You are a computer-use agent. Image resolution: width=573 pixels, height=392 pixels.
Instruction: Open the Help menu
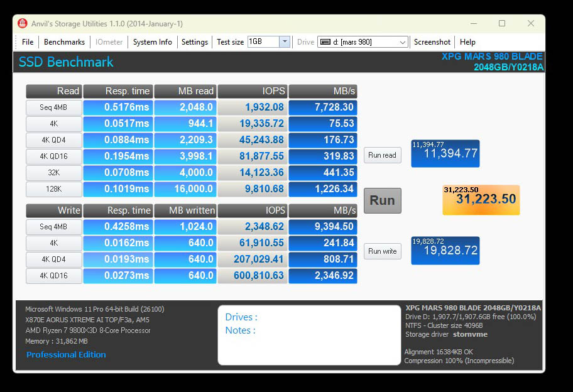tap(467, 42)
